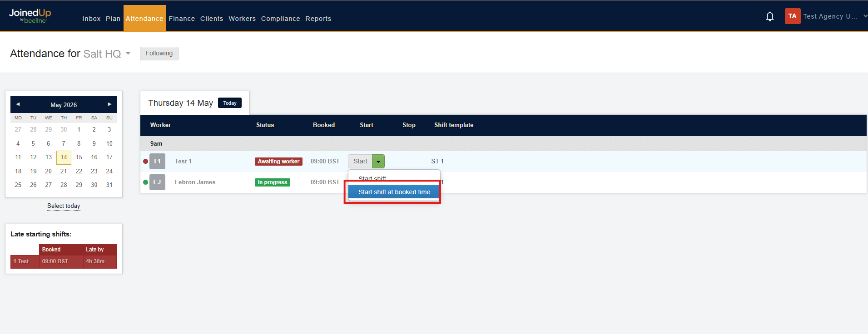Click the Stop column header
868x334 pixels.
(x=409, y=125)
